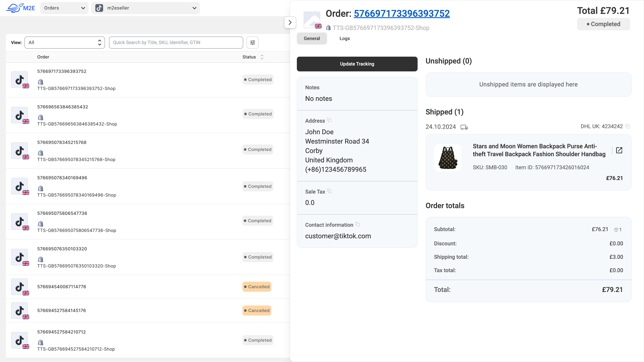Open the filter settings icon
This screenshot has height=362, width=644.
tap(253, 43)
